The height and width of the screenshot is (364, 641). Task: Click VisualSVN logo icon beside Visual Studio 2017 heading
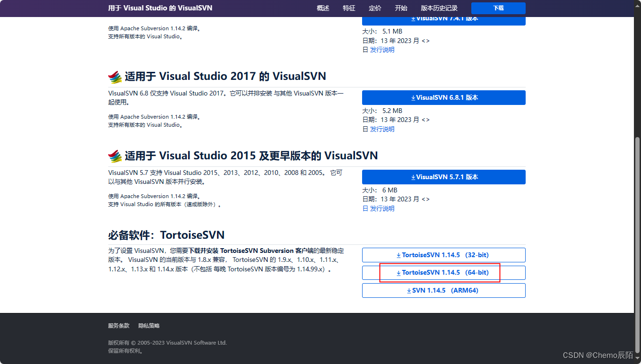[115, 77]
